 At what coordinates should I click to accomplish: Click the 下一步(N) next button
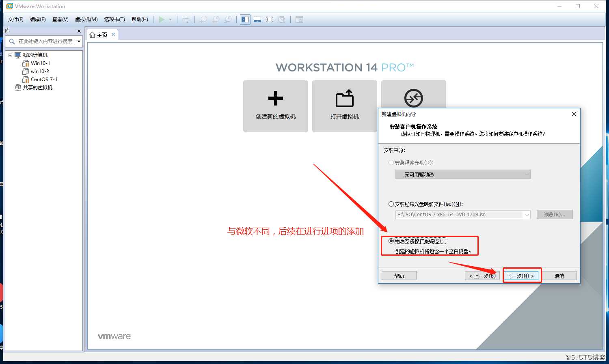point(521,276)
